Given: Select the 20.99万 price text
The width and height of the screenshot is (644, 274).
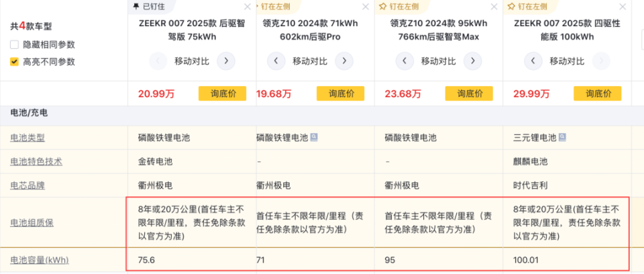Looking at the screenshot, I should (156, 94).
